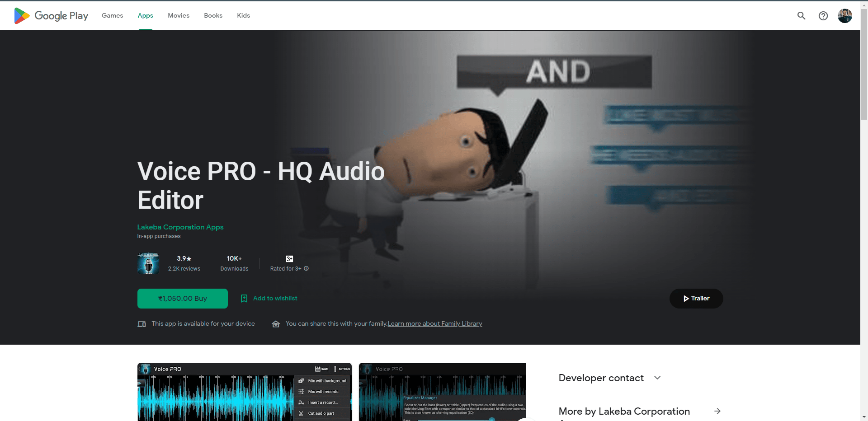Open the account profile avatar

(844, 16)
